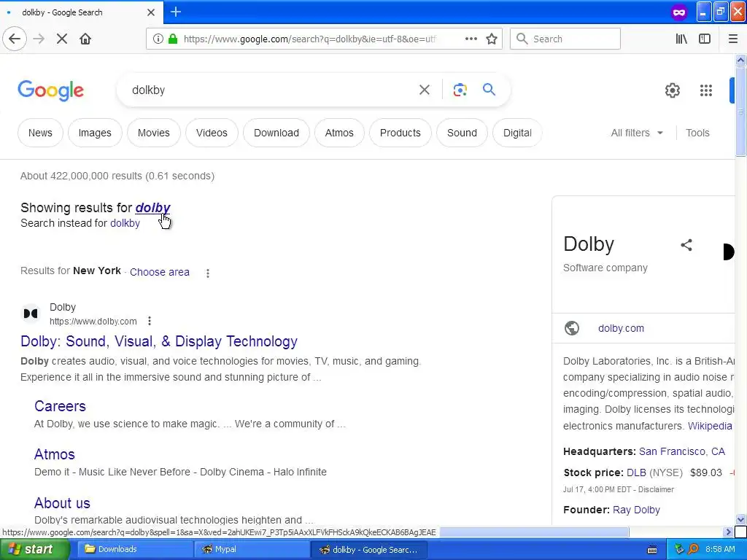
Task: Open Dolby: Sound, Visual, & Display Technology result
Action: 159,341
